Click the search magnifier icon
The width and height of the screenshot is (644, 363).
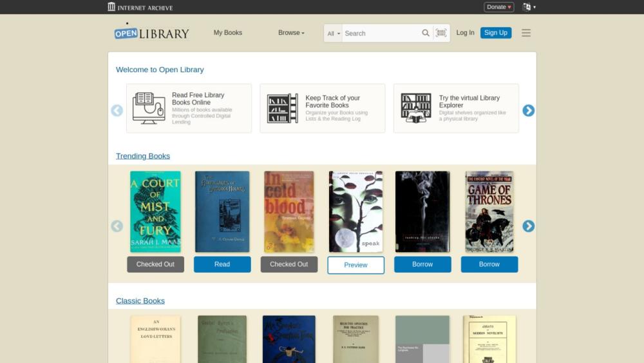[x=426, y=33]
